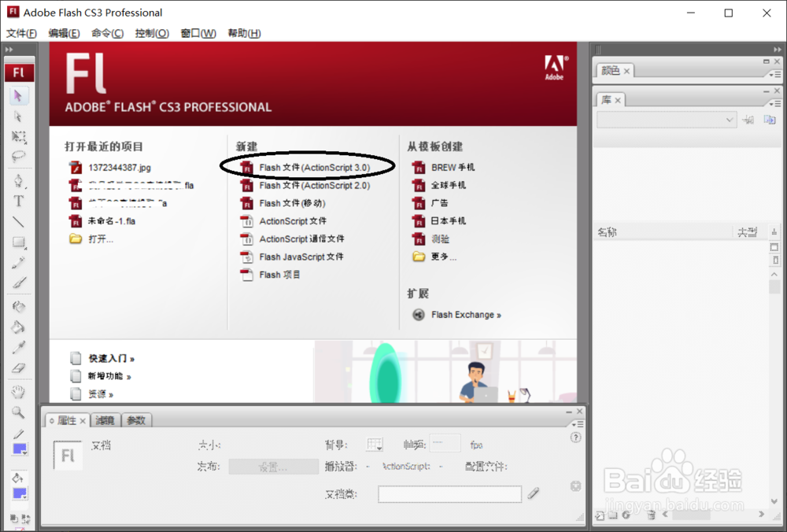Open the stroke color swatch
Image resolution: width=787 pixels, height=532 pixels.
20,449
